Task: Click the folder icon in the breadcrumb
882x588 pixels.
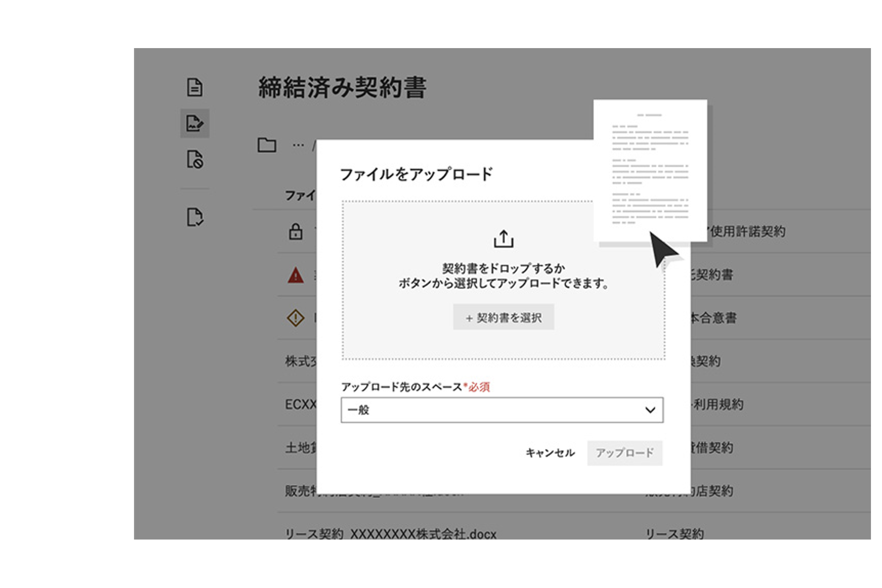Action: (x=267, y=145)
